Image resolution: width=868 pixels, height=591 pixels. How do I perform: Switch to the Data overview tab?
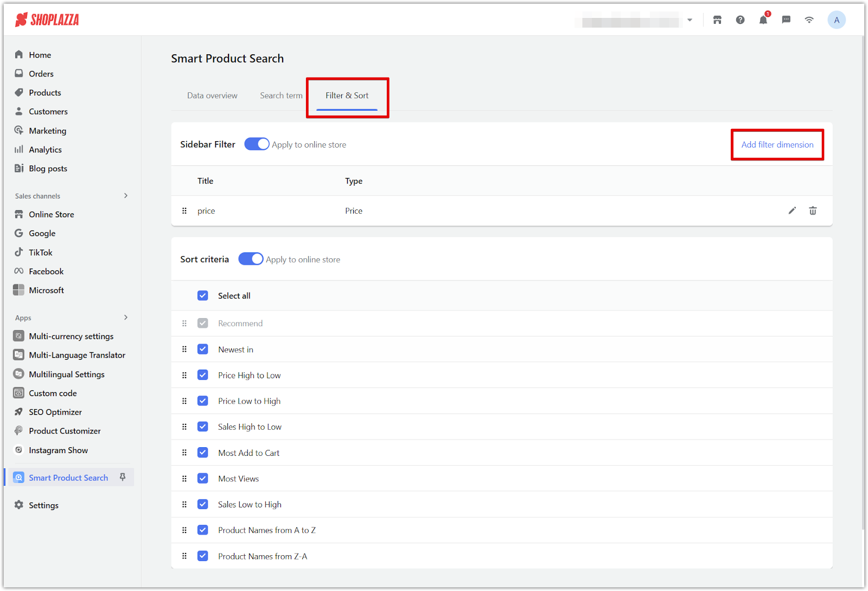click(212, 96)
